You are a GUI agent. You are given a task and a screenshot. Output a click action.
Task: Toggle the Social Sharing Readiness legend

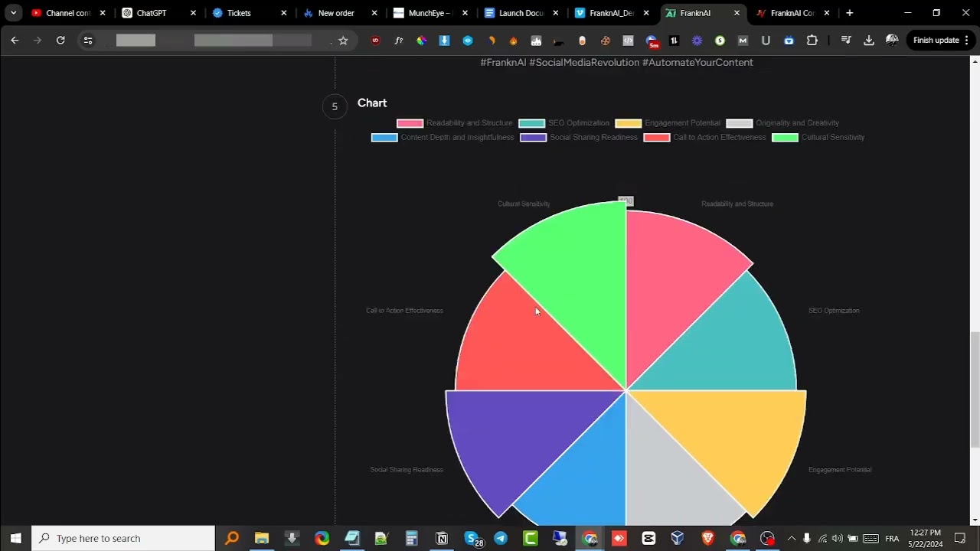click(x=579, y=138)
